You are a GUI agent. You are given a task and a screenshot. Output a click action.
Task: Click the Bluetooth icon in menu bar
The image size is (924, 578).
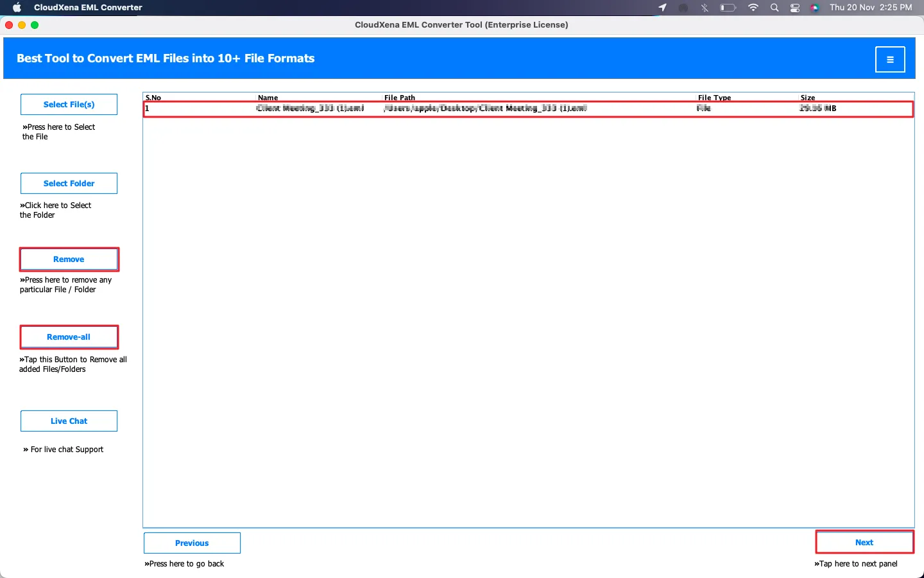pos(705,8)
